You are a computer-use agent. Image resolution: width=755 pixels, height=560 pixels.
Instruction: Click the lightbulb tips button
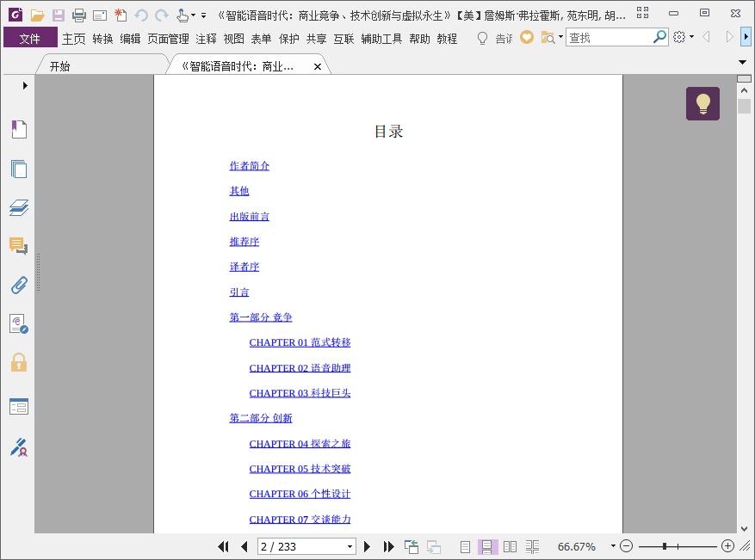[702, 103]
